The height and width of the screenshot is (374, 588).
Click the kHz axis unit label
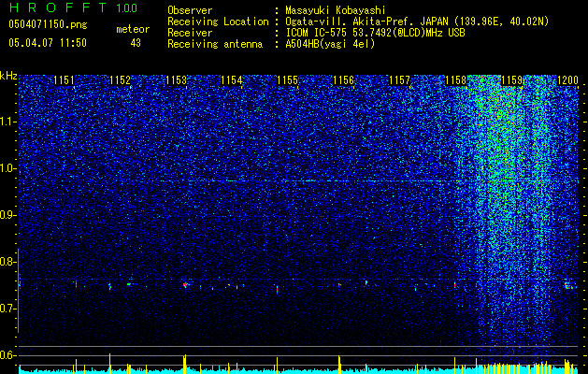(x=8, y=76)
